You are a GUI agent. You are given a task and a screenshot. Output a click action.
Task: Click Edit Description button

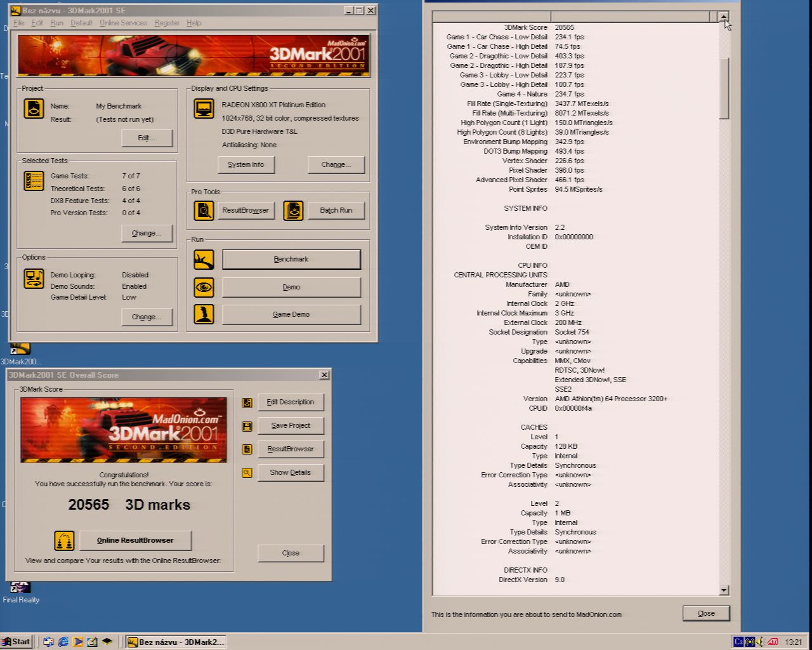291,402
